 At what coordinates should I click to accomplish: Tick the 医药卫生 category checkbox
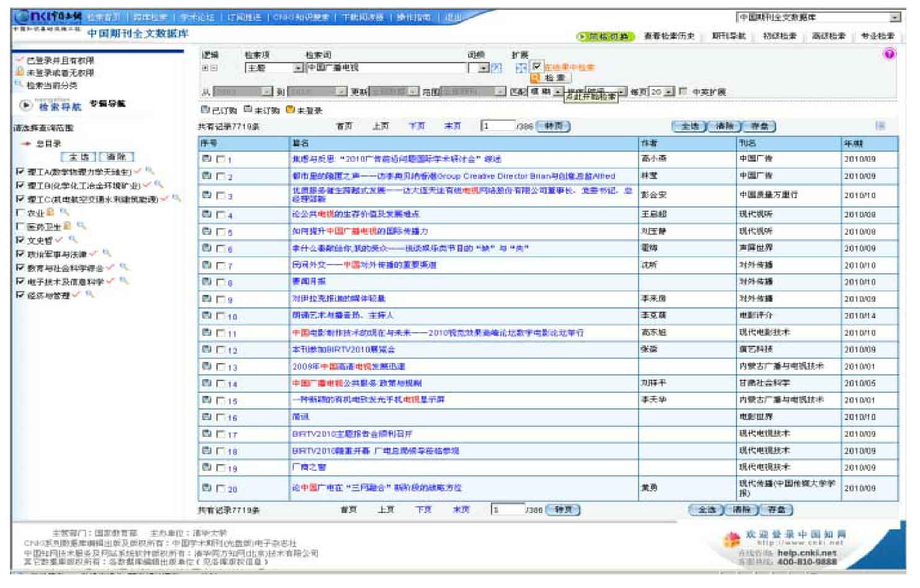pos(20,226)
